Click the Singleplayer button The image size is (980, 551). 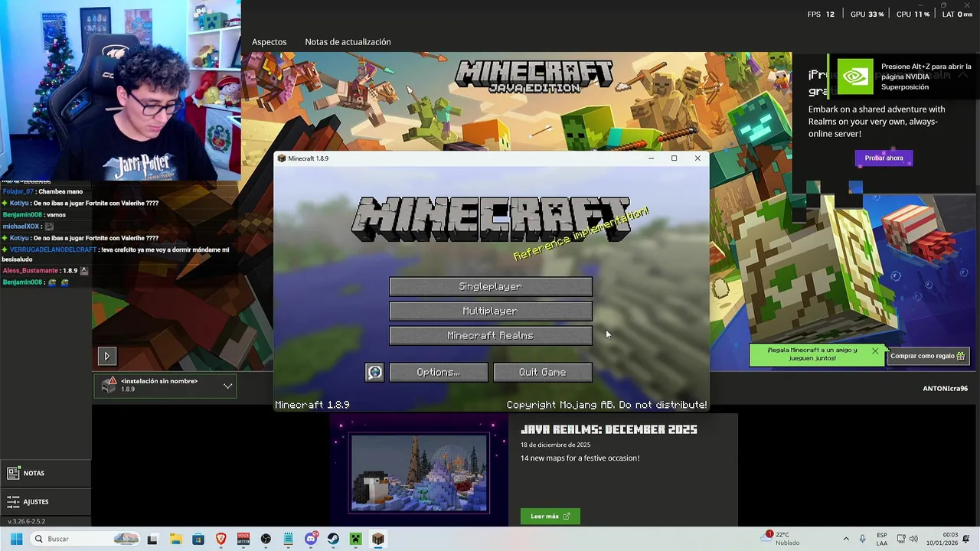(x=491, y=286)
